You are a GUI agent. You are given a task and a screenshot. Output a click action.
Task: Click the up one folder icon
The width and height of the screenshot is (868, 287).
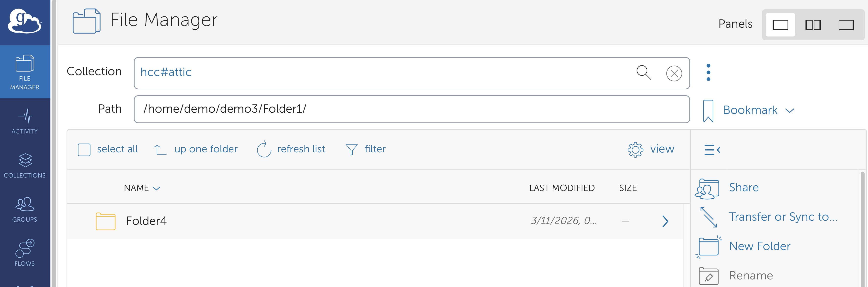click(160, 149)
